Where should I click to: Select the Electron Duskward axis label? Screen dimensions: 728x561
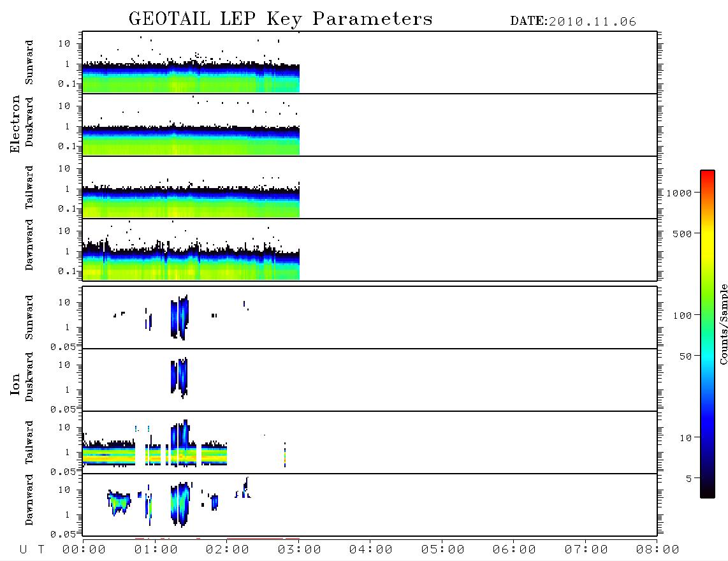tap(29, 122)
